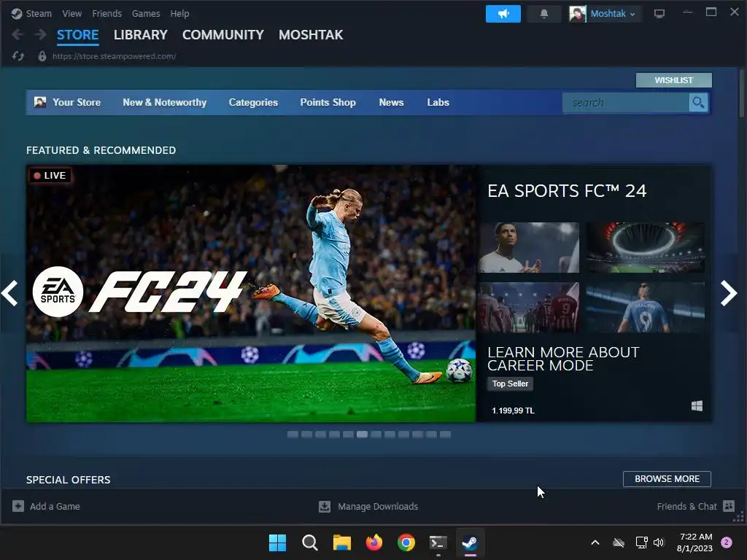
Task: Open the Labs link
Action: tap(438, 102)
